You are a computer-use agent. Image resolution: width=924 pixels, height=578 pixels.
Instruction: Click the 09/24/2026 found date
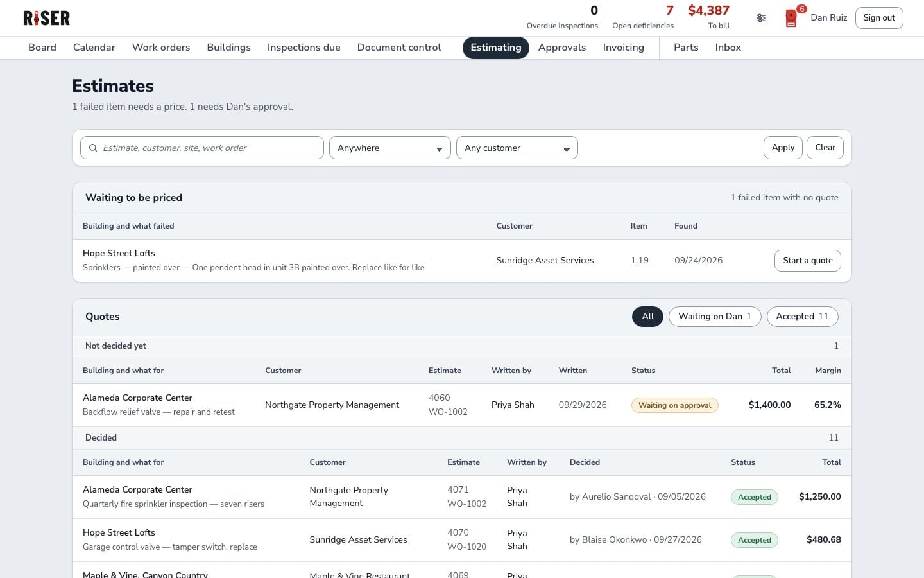click(x=698, y=261)
